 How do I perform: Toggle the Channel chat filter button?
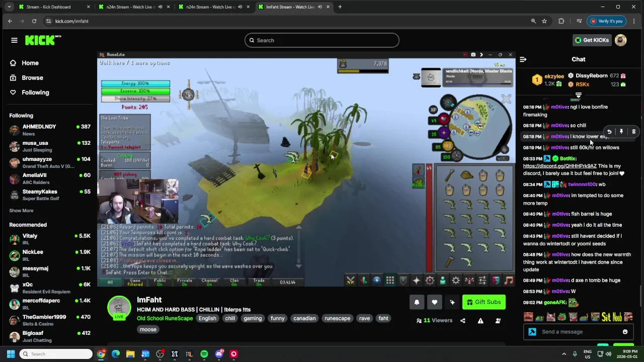(x=209, y=282)
